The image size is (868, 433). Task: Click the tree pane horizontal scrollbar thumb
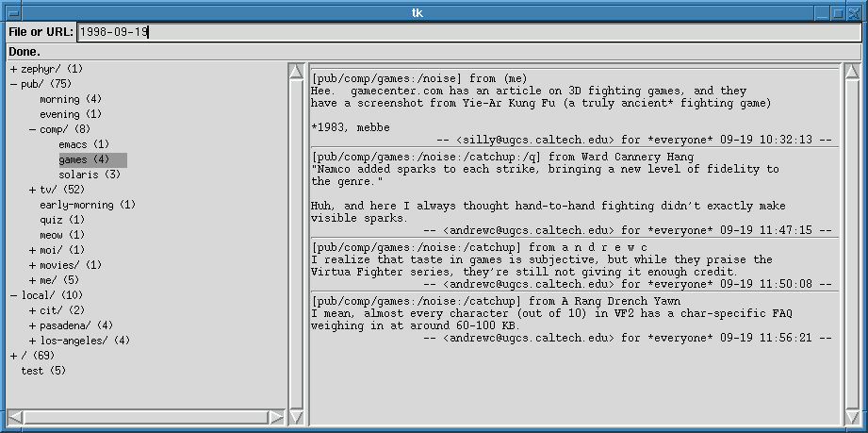click(x=145, y=417)
